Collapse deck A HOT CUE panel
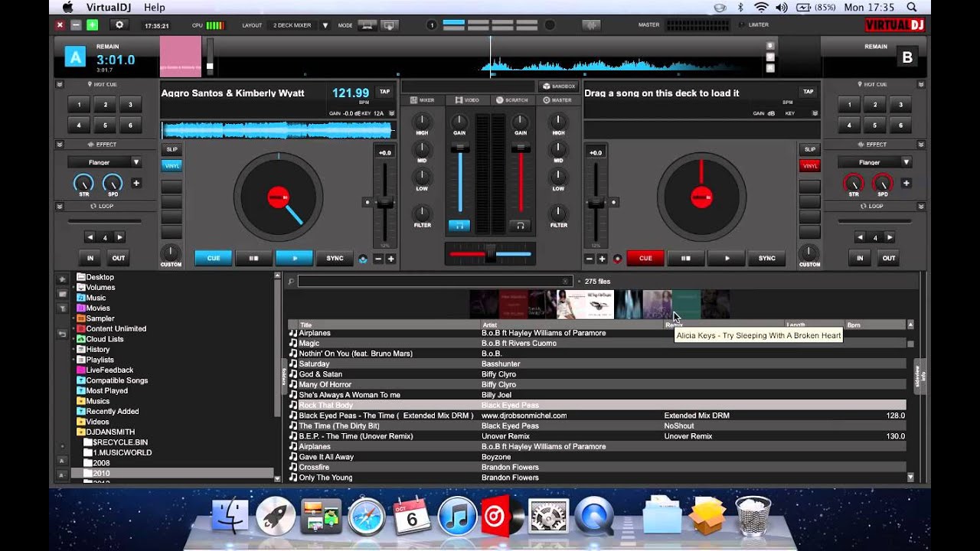The width and height of the screenshot is (980, 551). pyautogui.click(x=60, y=84)
